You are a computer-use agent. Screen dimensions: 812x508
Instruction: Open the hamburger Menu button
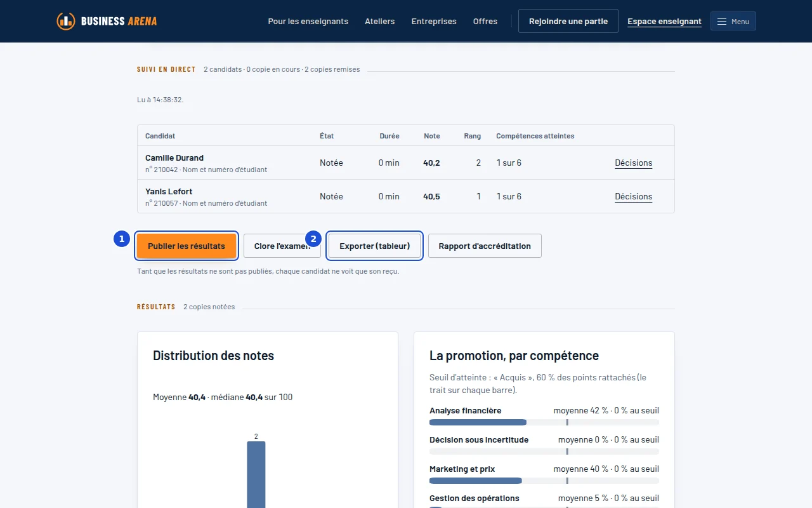[x=733, y=22]
